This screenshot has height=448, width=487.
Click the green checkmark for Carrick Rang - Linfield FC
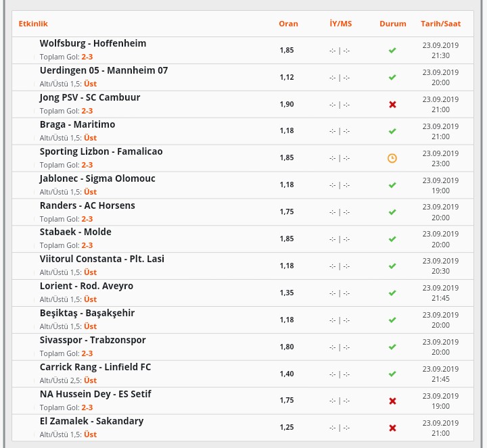coord(392,374)
